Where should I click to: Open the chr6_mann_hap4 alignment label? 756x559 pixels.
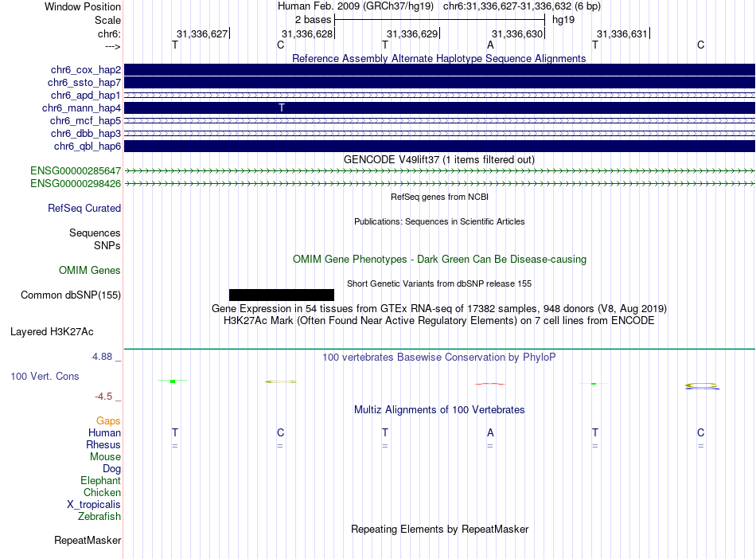(81, 108)
